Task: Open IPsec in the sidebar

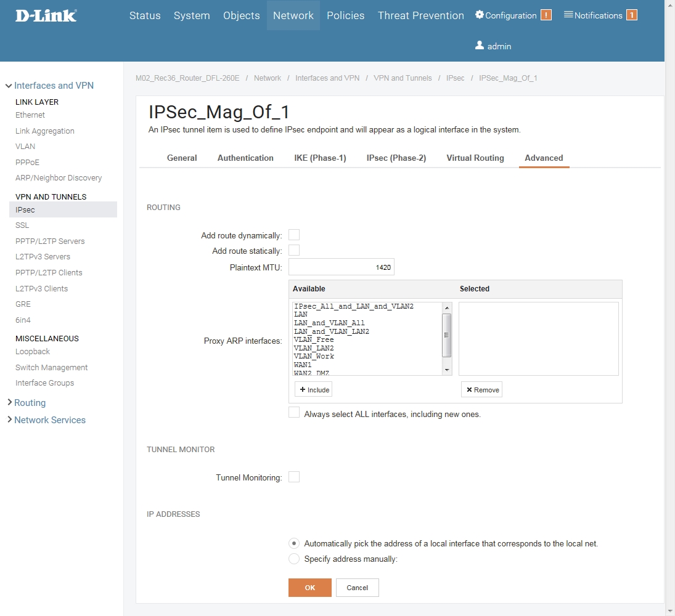Action: point(63,209)
